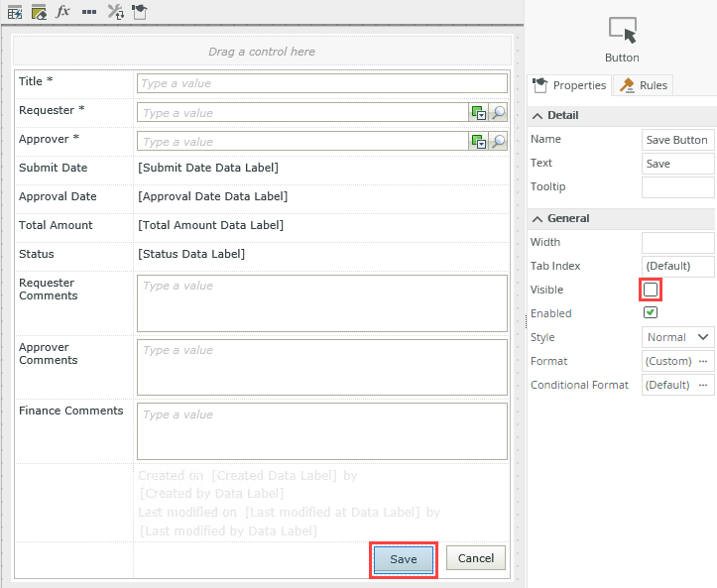Image resolution: width=717 pixels, height=588 pixels.
Task: Switch to the Rules tab
Action: click(x=644, y=85)
